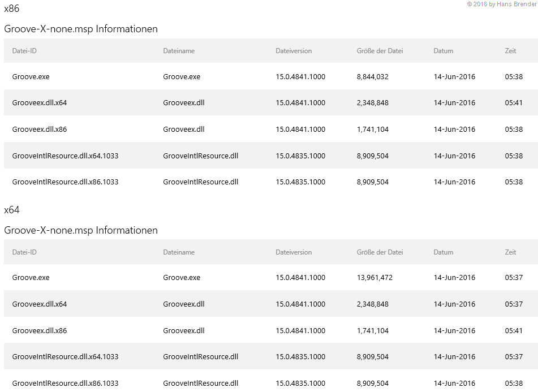Click the x64 section heading

[12, 210]
